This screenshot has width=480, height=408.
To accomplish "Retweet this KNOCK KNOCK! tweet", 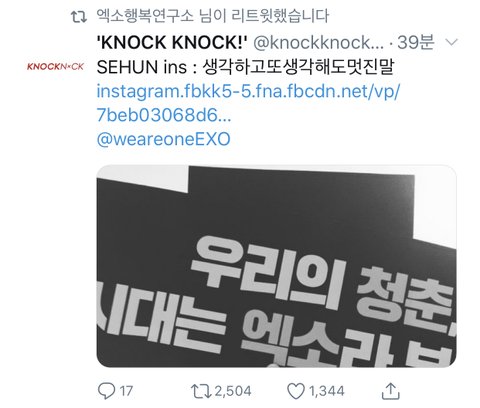I will [x=201, y=391].
